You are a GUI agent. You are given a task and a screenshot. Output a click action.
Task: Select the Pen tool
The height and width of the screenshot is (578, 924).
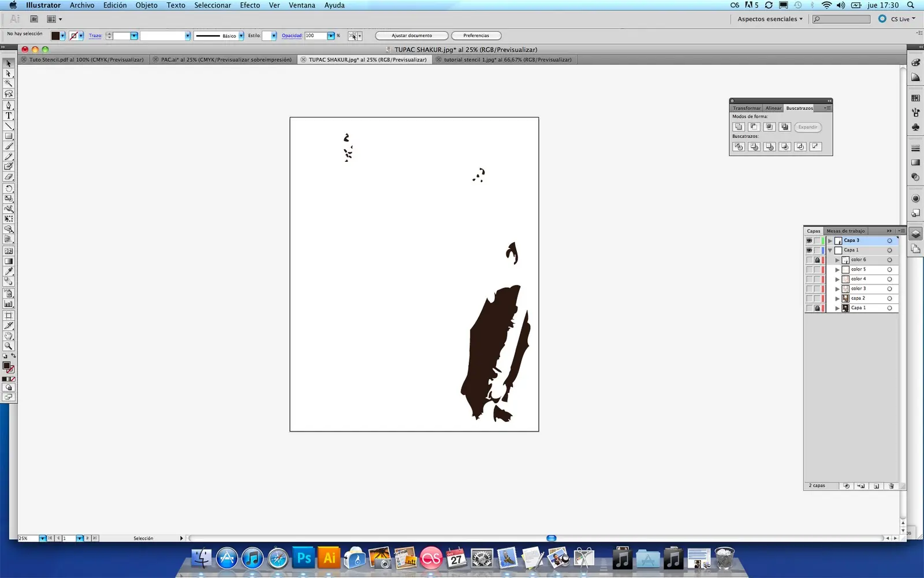pos(9,106)
